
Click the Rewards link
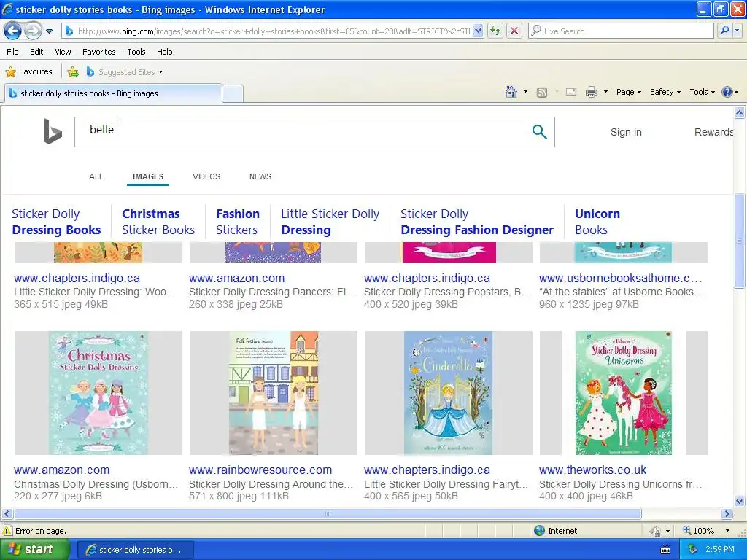pos(713,133)
